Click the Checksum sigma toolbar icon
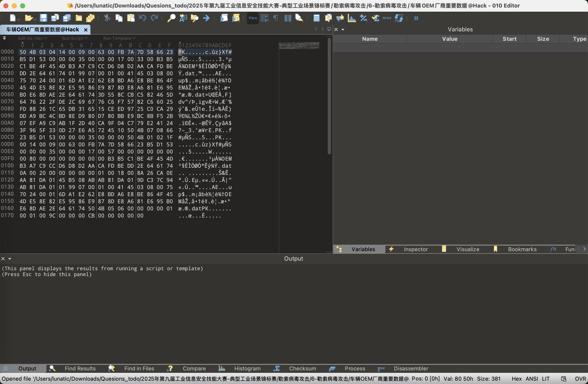This screenshot has height=384, width=588. (x=375, y=18)
